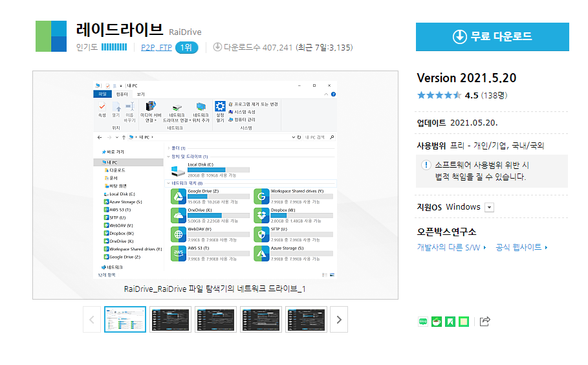
Task: Click the external share arrow icon
Action: click(x=485, y=322)
